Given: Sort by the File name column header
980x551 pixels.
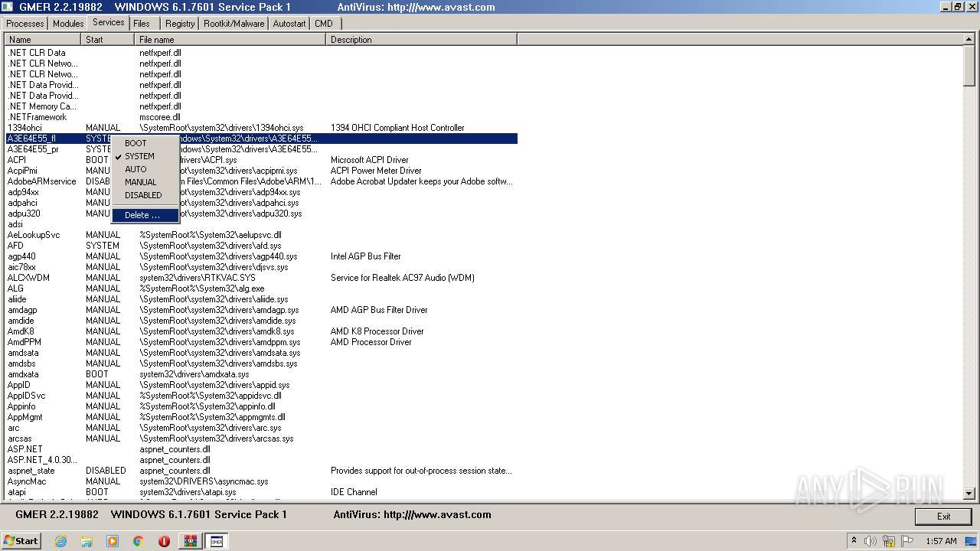Looking at the screenshot, I should [x=230, y=39].
